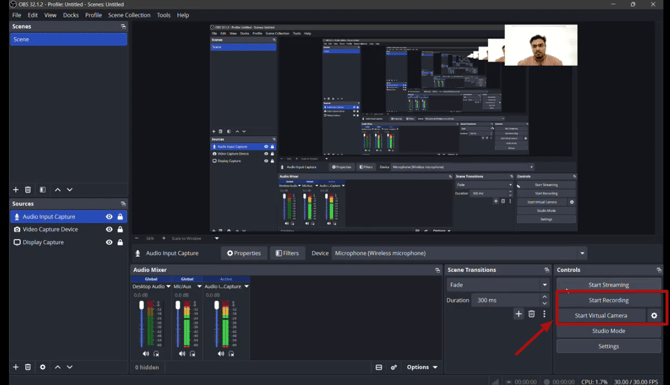The image size is (670, 385).
Task: Toggle the audio mixer layout icon
Action: pos(379,367)
